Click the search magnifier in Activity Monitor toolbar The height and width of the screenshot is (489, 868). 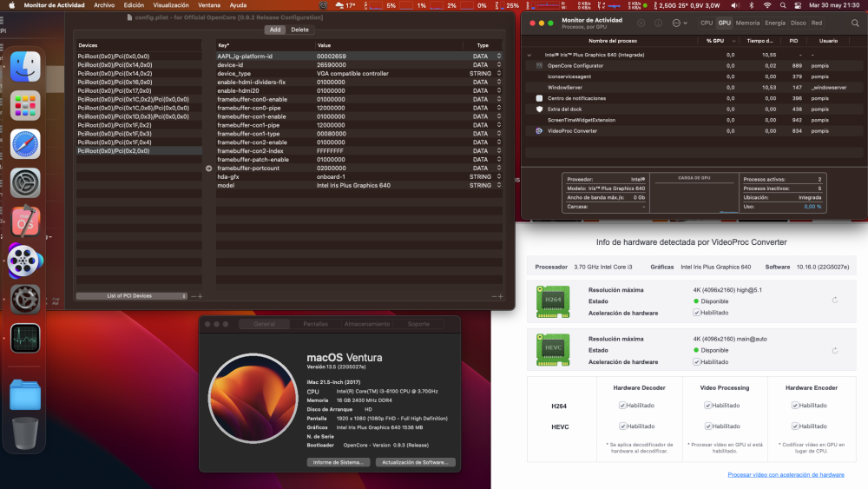point(855,23)
